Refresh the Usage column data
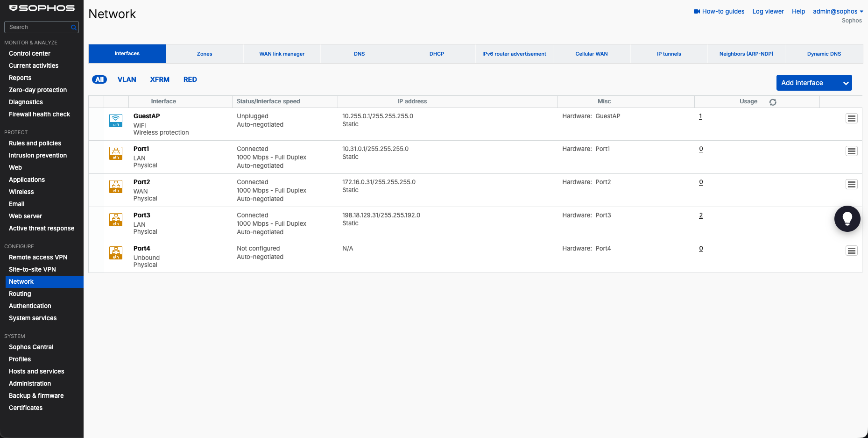Image resolution: width=868 pixels, height=438 pixels. click(x=773, y=102)
